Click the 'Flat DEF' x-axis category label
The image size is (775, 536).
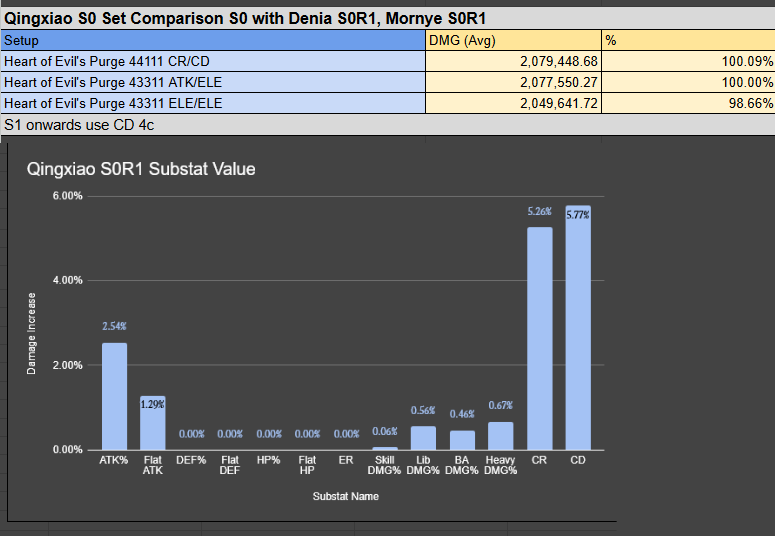[x=230, y=465]
